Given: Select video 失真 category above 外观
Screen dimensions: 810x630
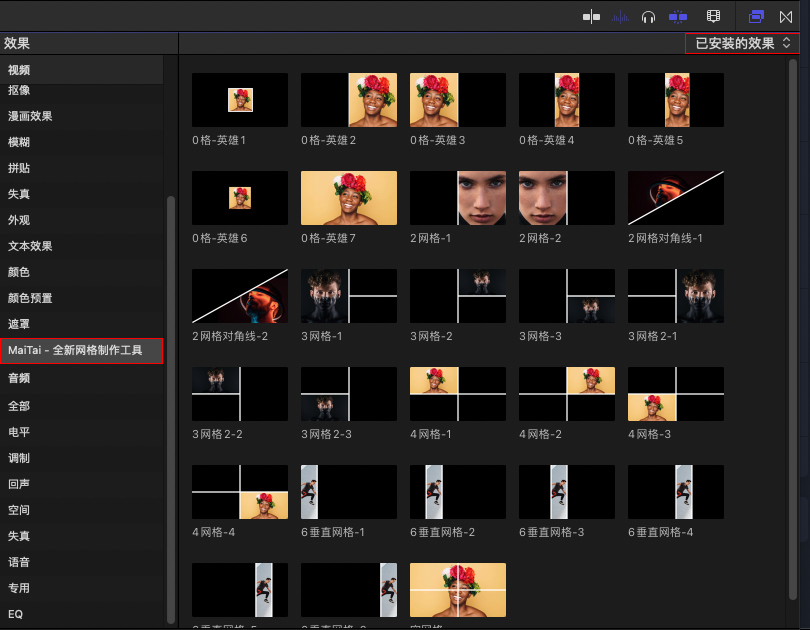Looking at the screenshot, I should (x=82, y=194).
